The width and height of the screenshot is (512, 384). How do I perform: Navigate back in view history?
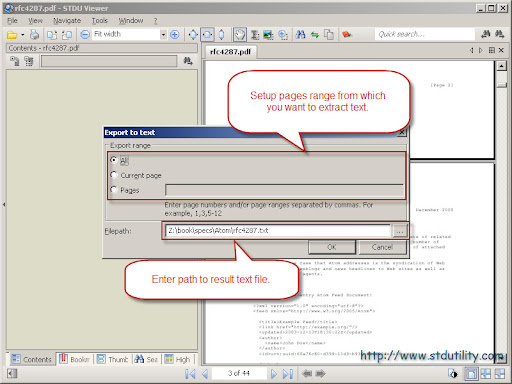307,374
